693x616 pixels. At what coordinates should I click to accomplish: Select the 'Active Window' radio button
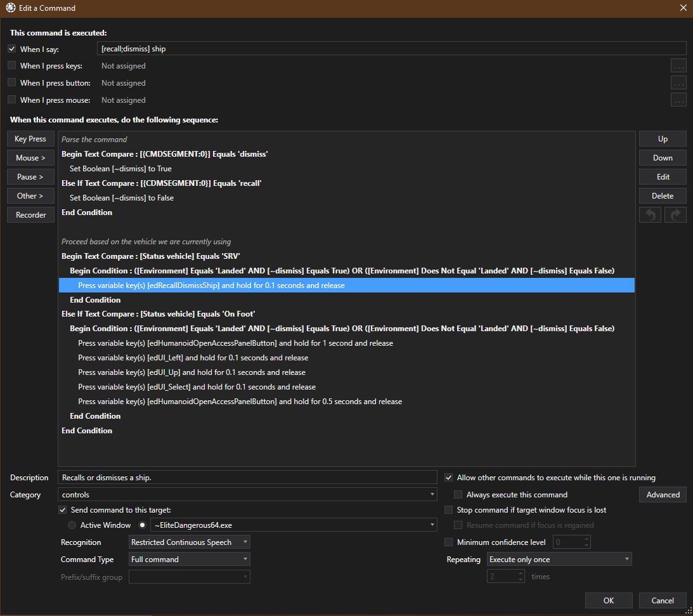[72, 525]
